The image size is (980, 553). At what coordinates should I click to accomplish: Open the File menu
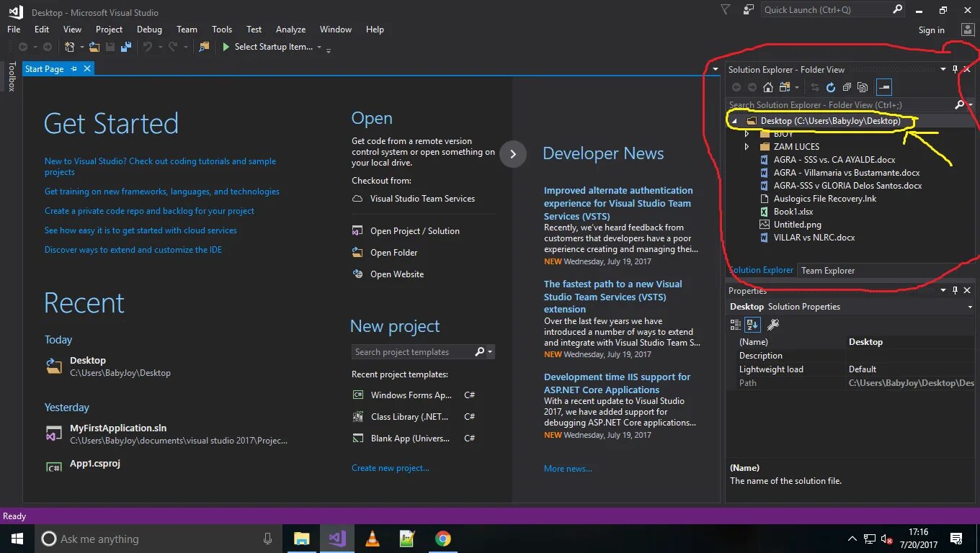tap(14, 30)
